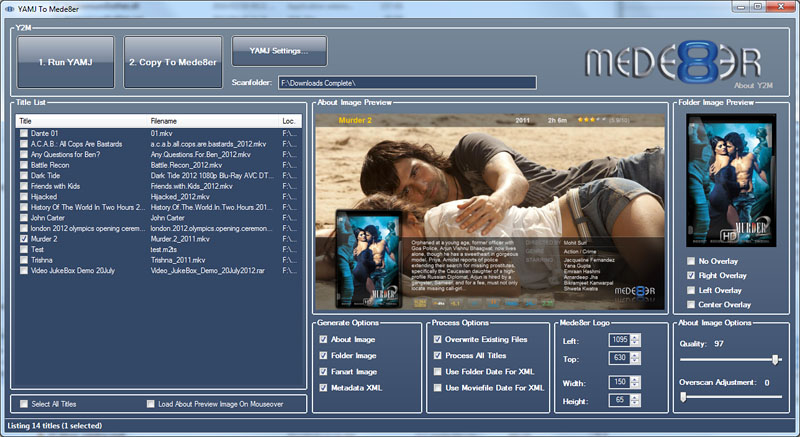Check the Trishna title checkbox

coord(23,260)
